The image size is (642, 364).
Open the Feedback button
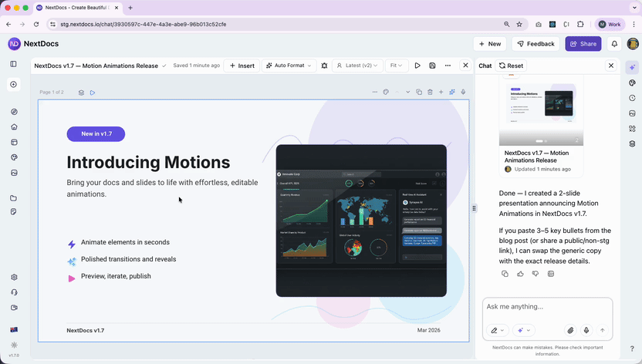[x=536, y=44]
